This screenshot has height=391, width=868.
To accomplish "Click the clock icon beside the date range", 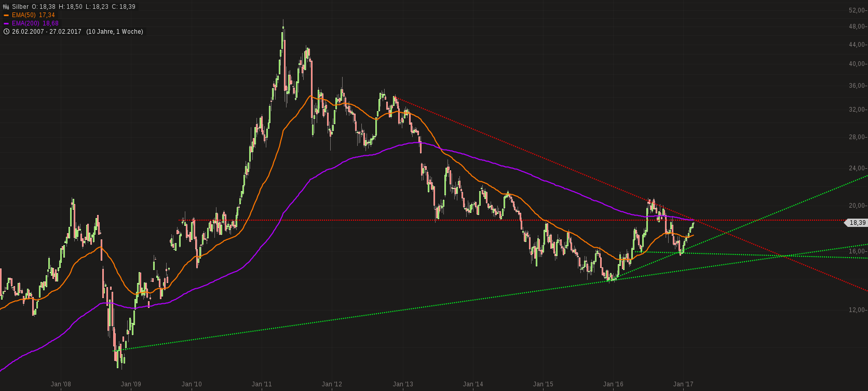I will coord(6,32).
